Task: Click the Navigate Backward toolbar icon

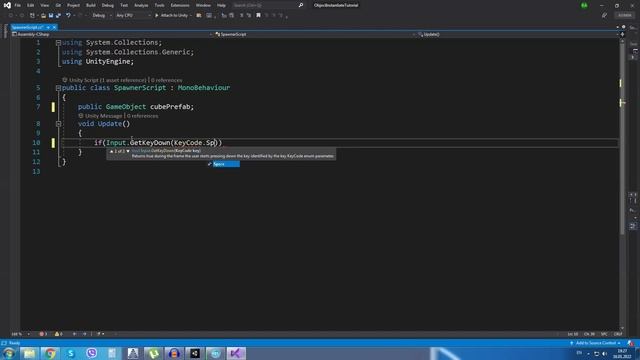Action: (x=11, y=16)
